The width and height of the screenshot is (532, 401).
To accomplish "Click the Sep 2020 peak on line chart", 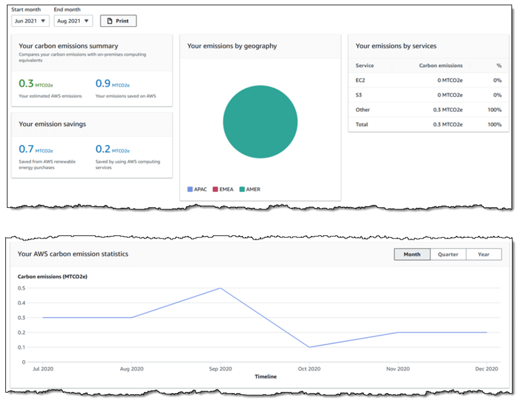I will pyautogui.click(x=220, y=288).
